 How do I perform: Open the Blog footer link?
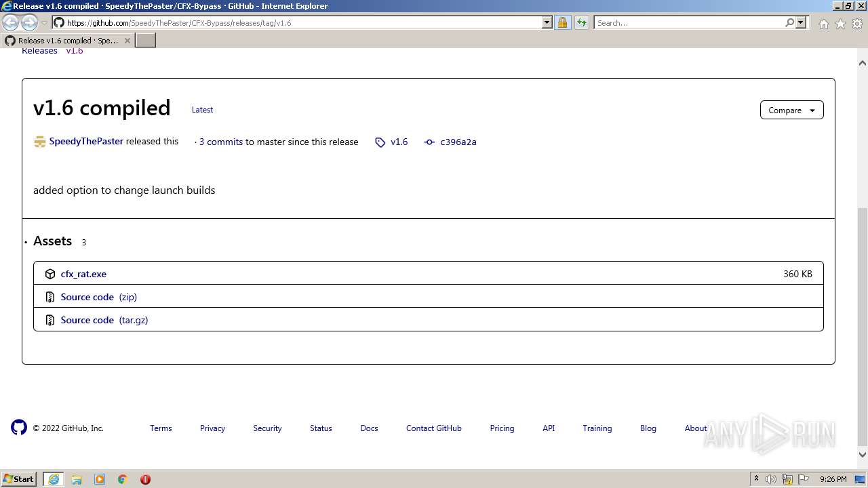point(648,428)
